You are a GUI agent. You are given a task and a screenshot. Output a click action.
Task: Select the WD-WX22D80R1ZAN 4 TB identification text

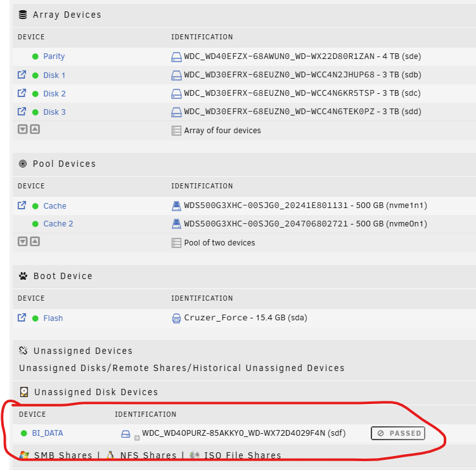pyautogui.click(x=302, y=56)
